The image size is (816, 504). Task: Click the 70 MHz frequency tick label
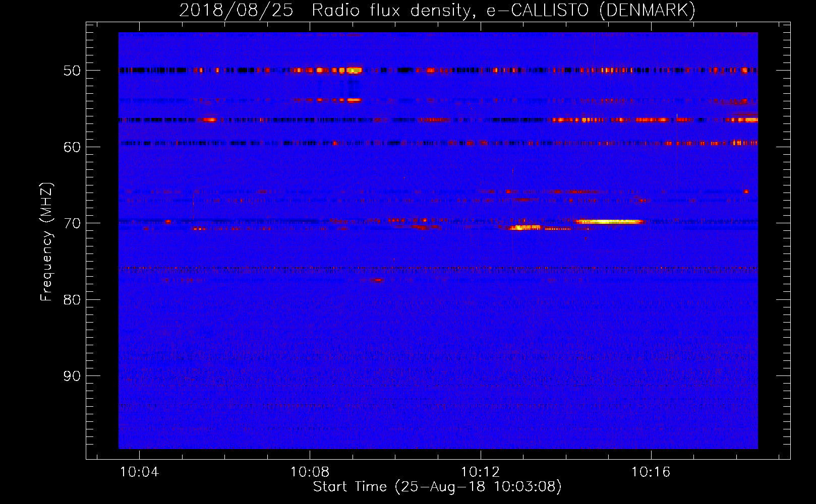(72, 223)
